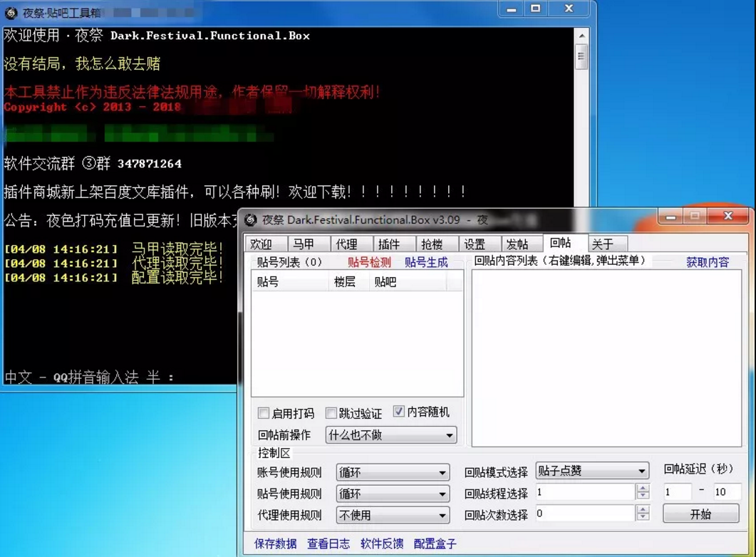Check the 跳过验证 option
This screenshot has height=557, width=756.
tap(331, 413)
